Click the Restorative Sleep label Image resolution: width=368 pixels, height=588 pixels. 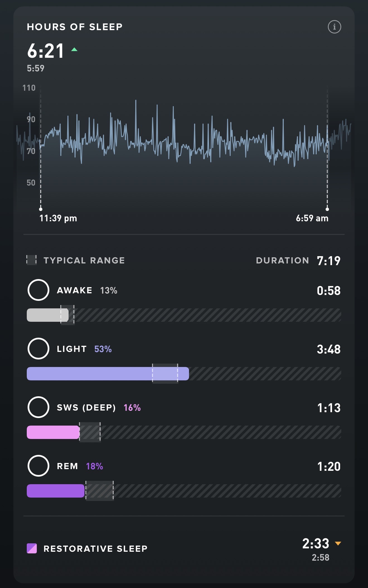point(95,549)
